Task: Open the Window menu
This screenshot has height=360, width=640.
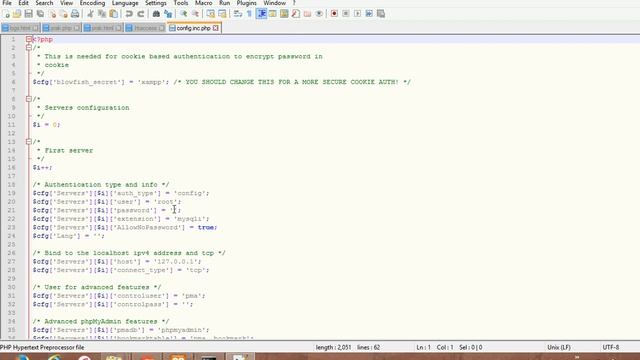Action: point(274,3)
